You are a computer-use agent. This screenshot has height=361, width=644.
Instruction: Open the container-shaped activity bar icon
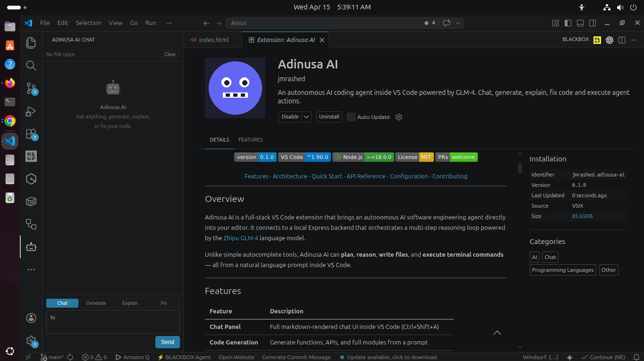tap(31, 201)
